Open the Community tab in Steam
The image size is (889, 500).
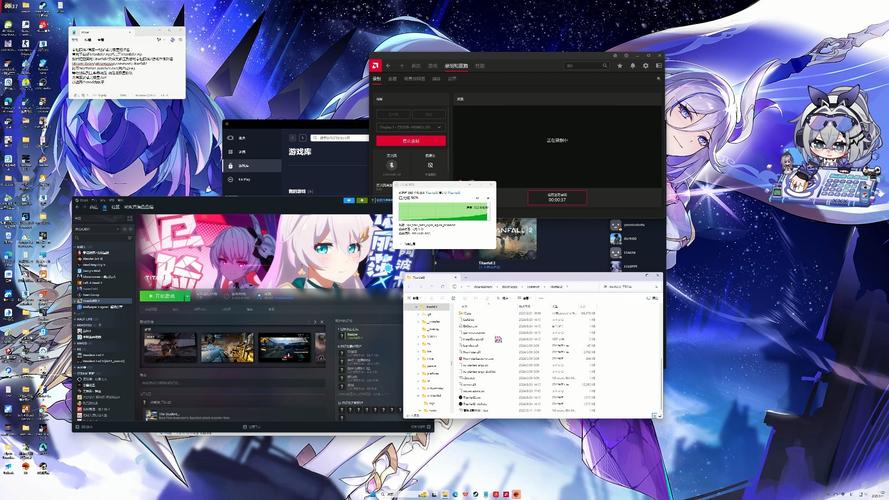(x=116, y=207)
